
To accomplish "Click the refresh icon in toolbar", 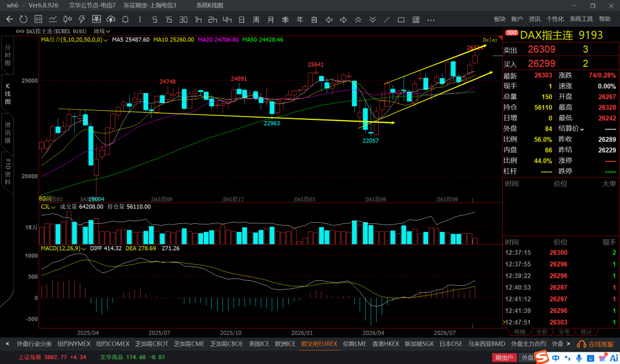I will [x=24, y=19].
